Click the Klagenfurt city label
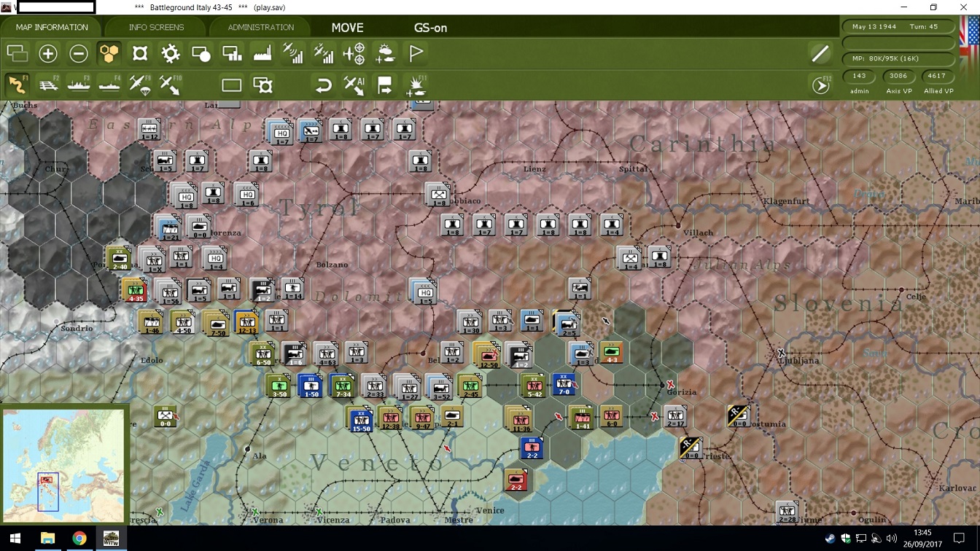Viewport: 980px width, 551px height. (788, 201)
